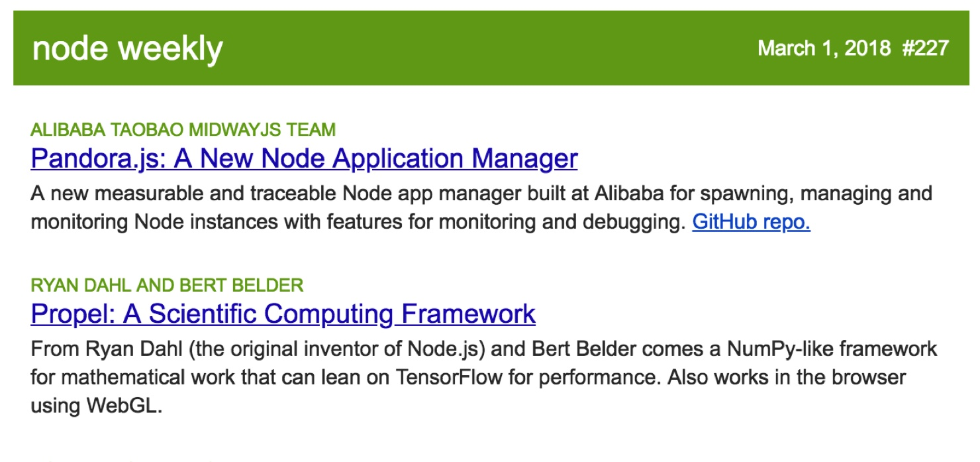Click the RYAN DAHL AND BERT BELDER author label

click(167, 285)
